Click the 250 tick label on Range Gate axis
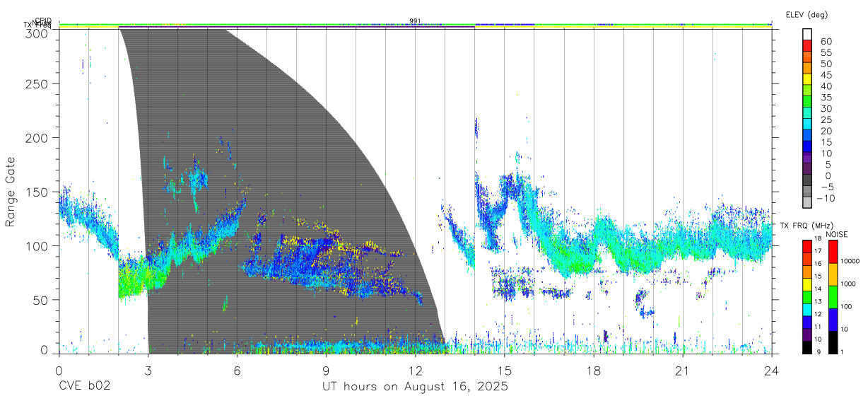 [37, 83]
